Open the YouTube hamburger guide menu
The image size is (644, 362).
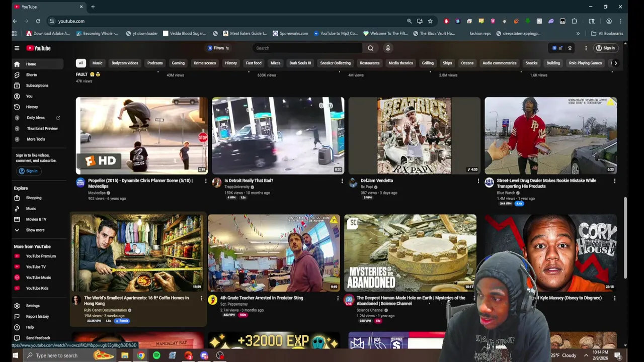pyautogui.click(x=17, y=48)
